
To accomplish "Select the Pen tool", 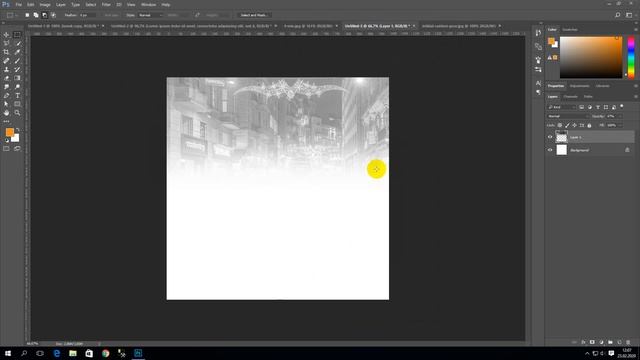I will (6, 96).
